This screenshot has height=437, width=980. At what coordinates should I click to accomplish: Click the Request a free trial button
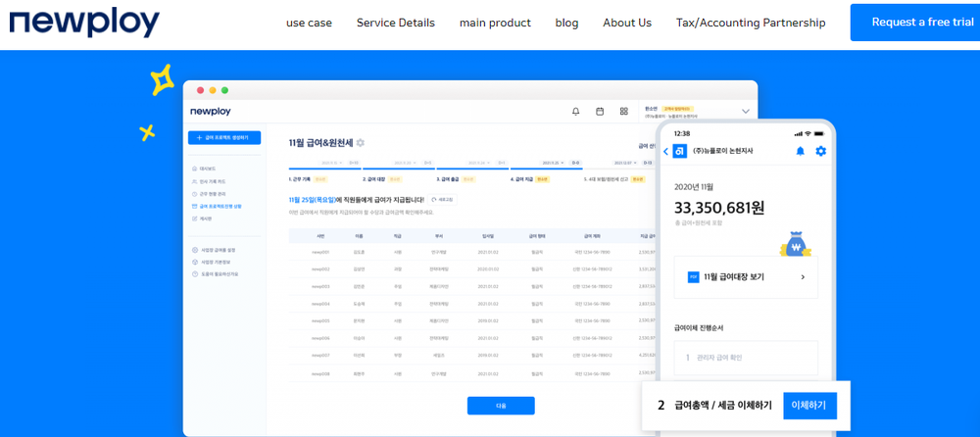tap(915, 23)
